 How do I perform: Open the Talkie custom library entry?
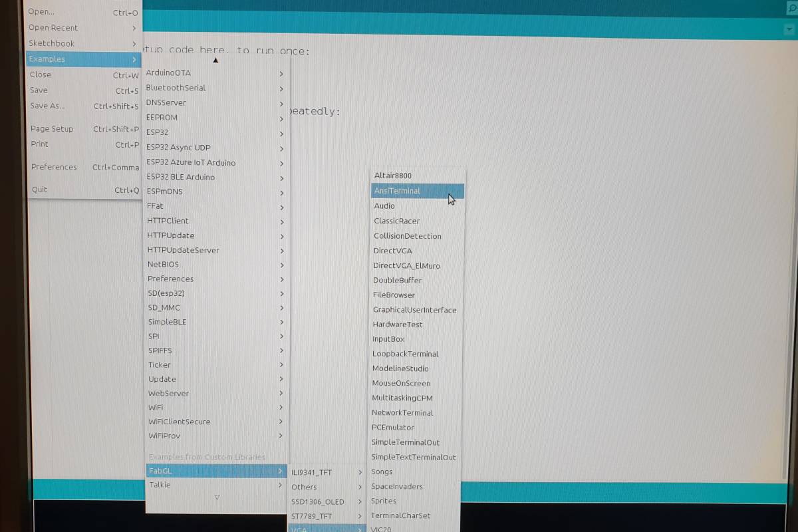(x=216, y=485)
